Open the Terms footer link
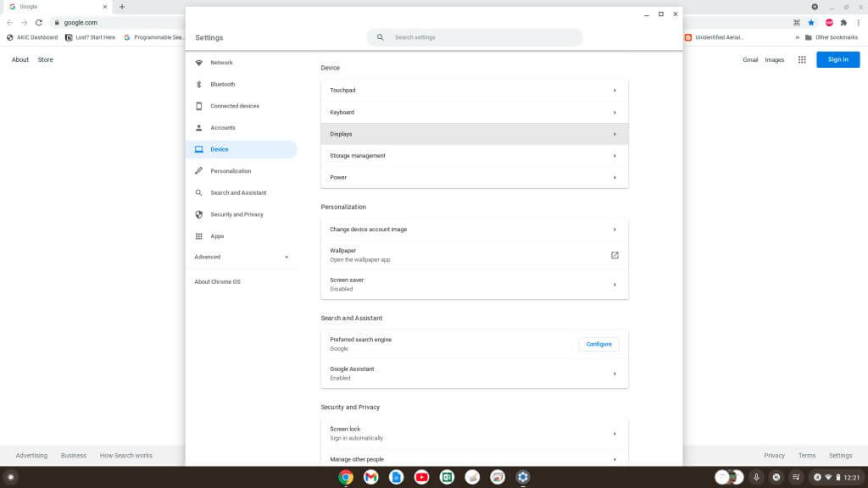Image resolution: width=868 pixels, height=488 pixels. point(807,455)
